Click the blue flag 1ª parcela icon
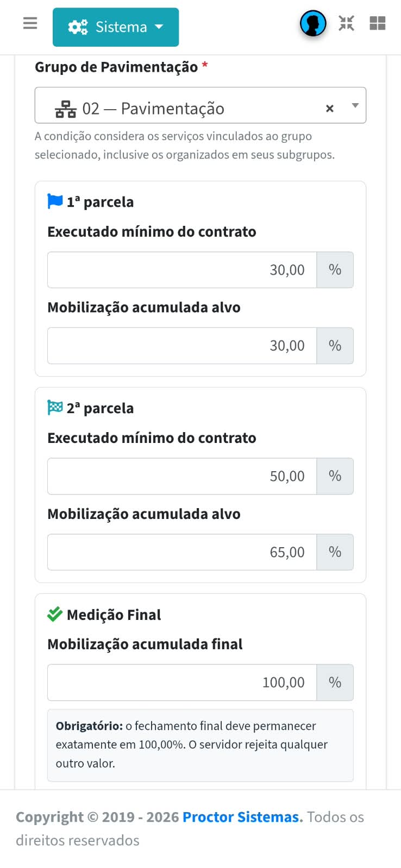 coord(55,201)
